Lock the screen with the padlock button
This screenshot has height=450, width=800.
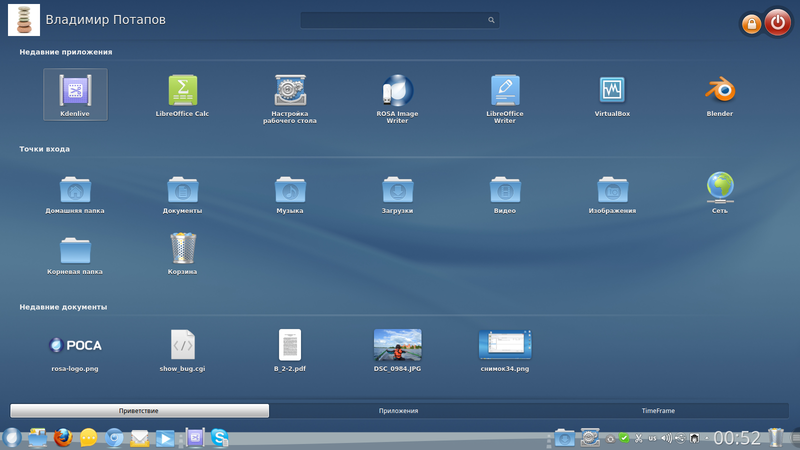(751, 23)
